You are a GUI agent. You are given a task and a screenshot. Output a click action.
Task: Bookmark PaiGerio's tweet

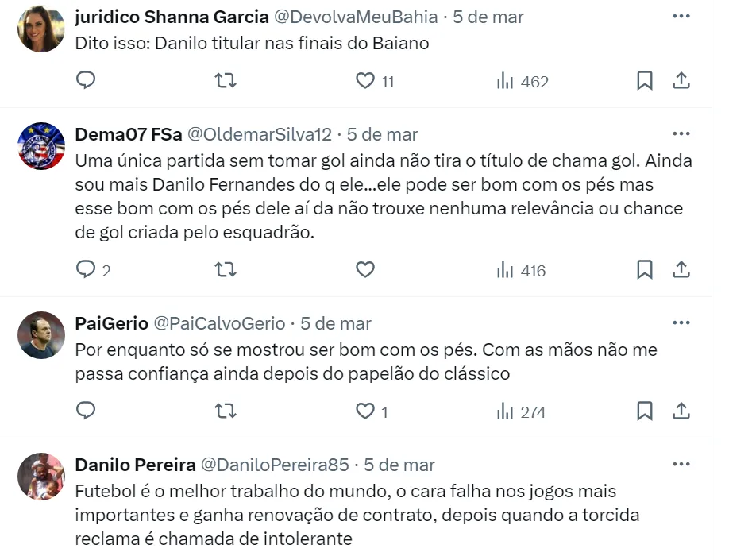645,411
